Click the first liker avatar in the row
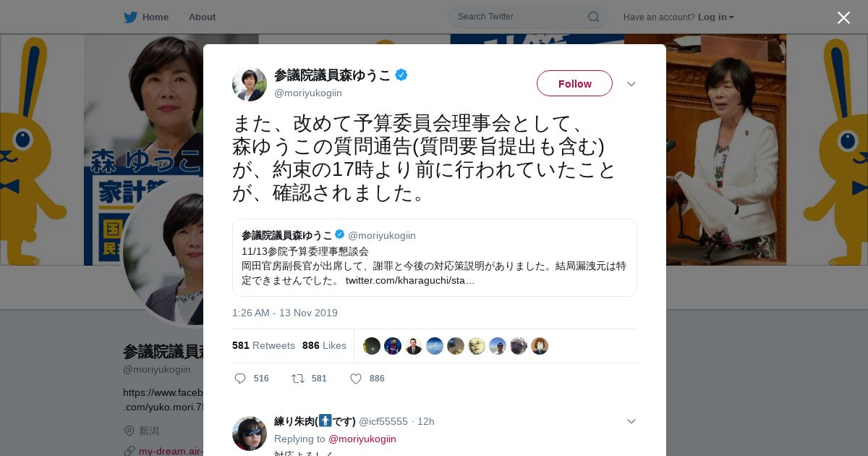This screenshot has height=456, width=868. pyautogui.click(x=372, y=346)
